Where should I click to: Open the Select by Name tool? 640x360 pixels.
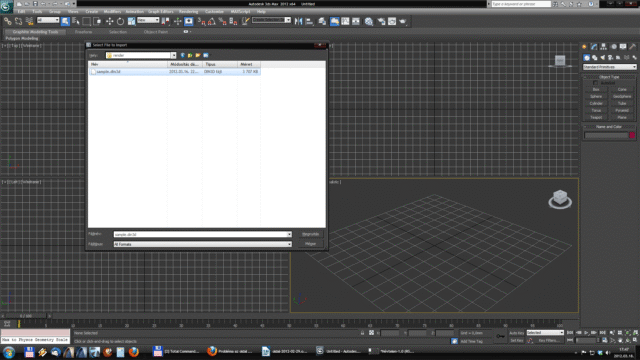[76, 21]
